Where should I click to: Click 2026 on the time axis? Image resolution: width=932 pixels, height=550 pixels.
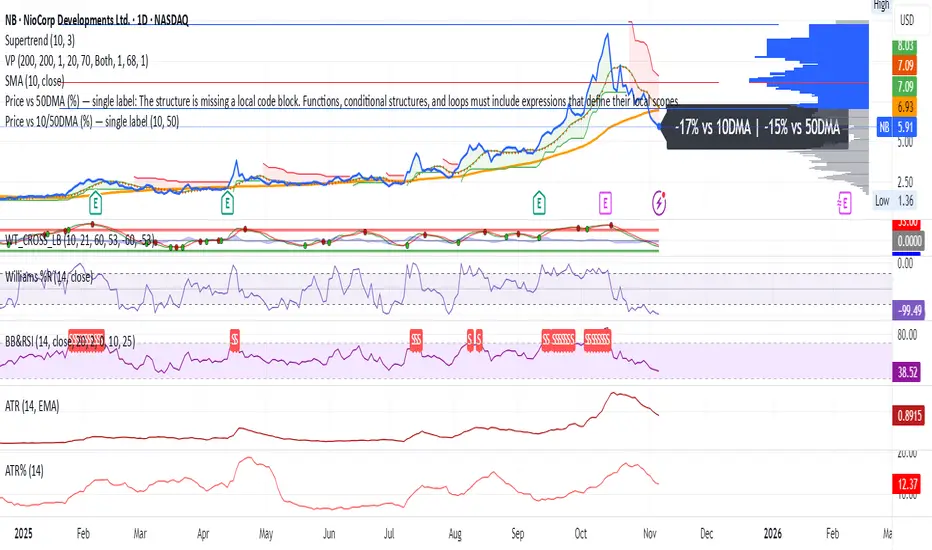click(x=773, y=533)
